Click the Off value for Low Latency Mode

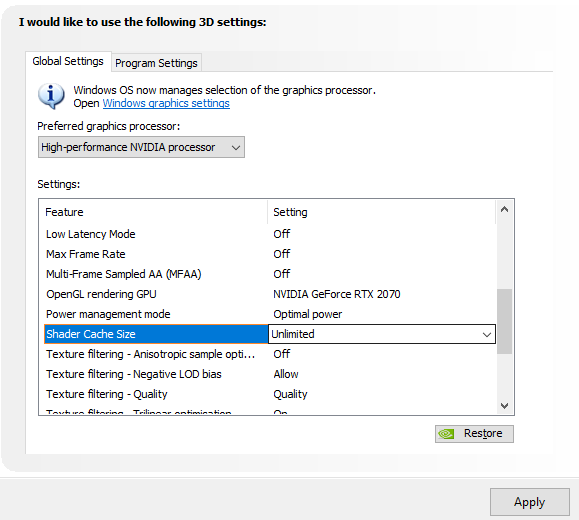pyautogui.click(x=282, y=234)
